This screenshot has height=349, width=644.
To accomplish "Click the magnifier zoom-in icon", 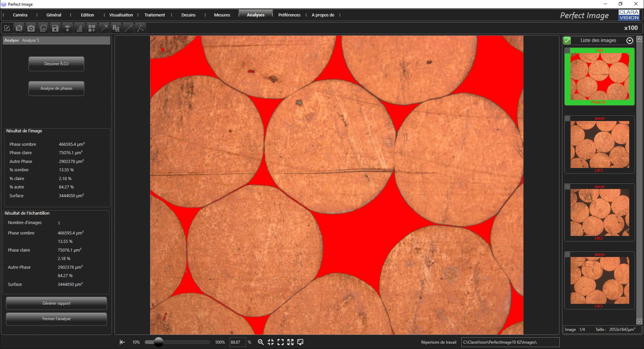I will click(261, 342).
